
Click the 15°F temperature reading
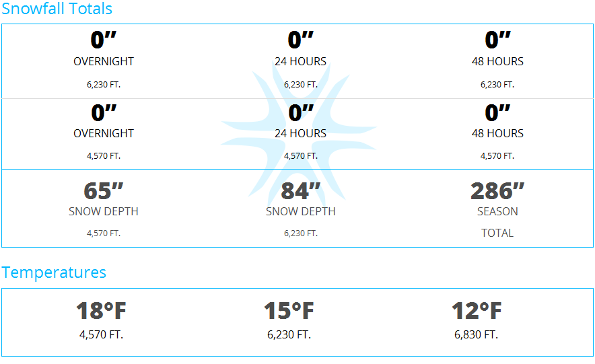[289, 311]
